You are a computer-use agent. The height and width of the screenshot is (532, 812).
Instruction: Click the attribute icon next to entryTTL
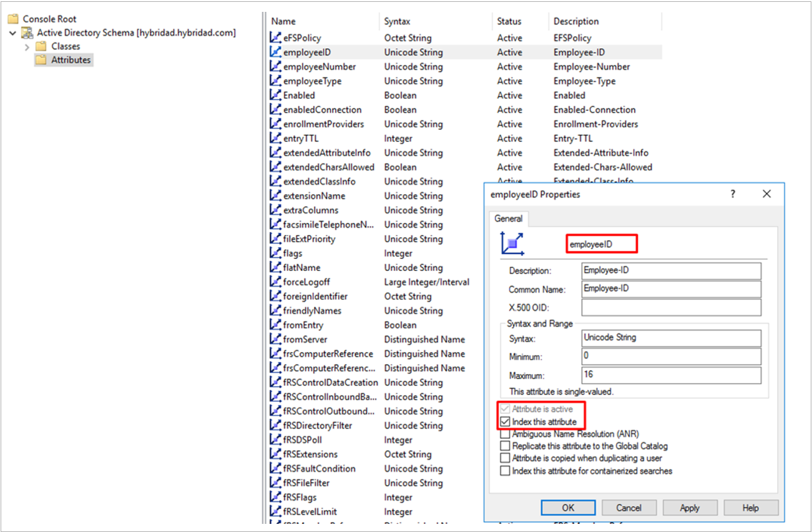(275, 138)
